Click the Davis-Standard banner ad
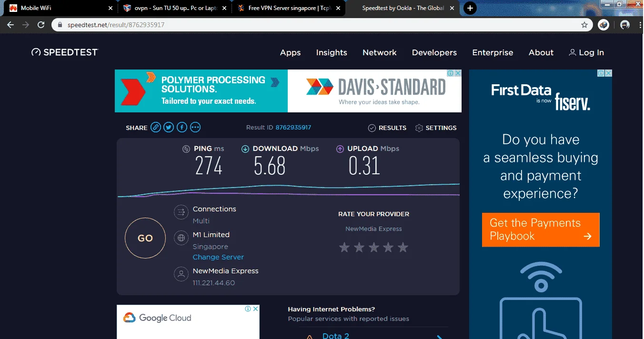Image resolution: width=644 pixels, height=339 pixels. pyautogui.click(x=288, y=91)
